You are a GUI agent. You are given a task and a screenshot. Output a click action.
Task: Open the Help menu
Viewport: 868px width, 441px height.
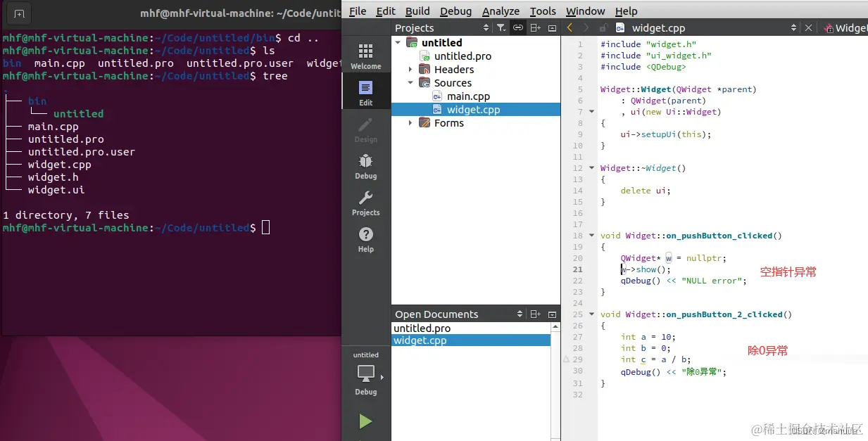click(626, 11)
